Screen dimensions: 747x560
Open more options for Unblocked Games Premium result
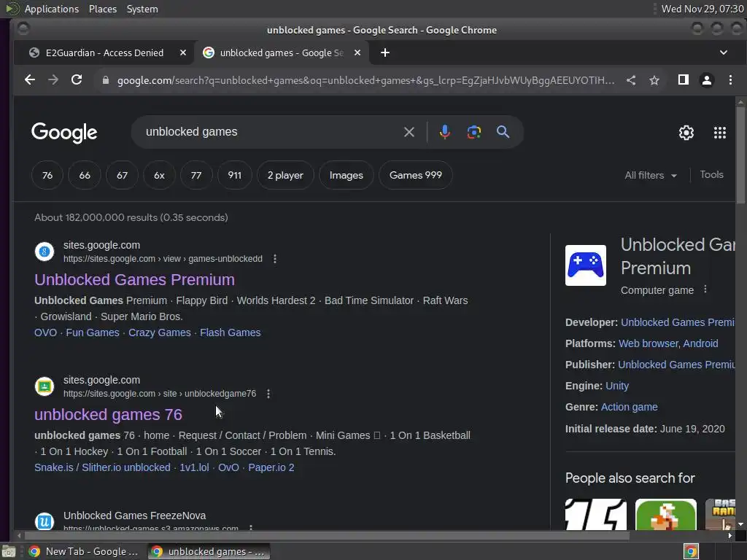click(x=275, y=259)
